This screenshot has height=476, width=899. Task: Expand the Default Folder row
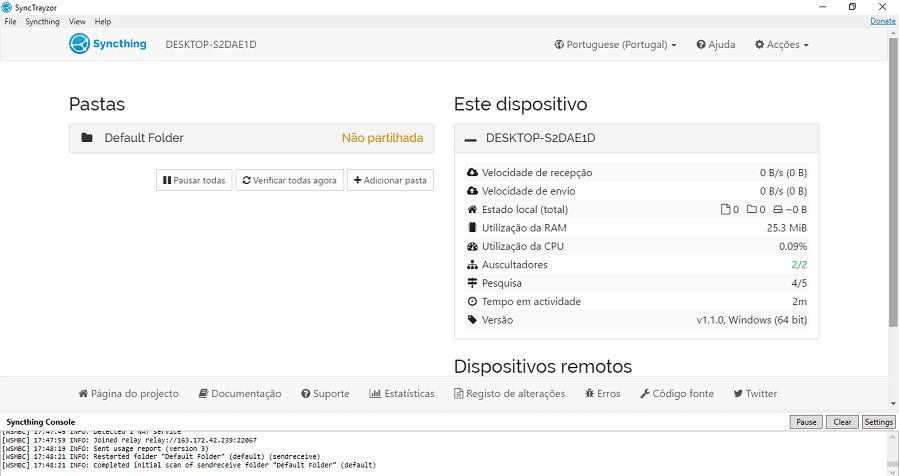point(252,138)
